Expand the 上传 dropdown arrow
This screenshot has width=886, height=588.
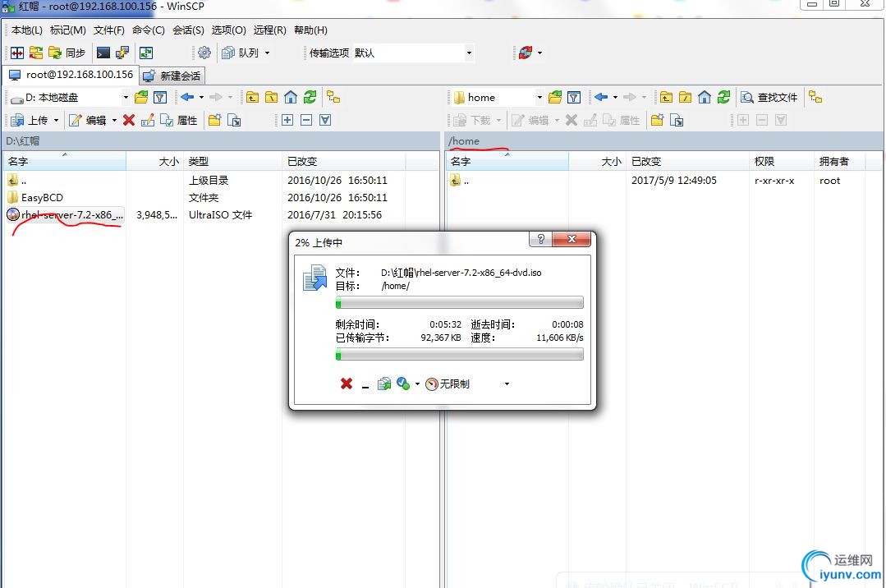56,120
